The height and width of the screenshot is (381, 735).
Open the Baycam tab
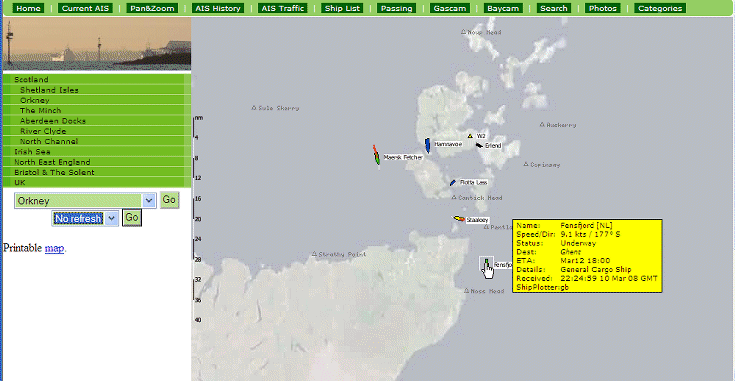click(503, 8)
